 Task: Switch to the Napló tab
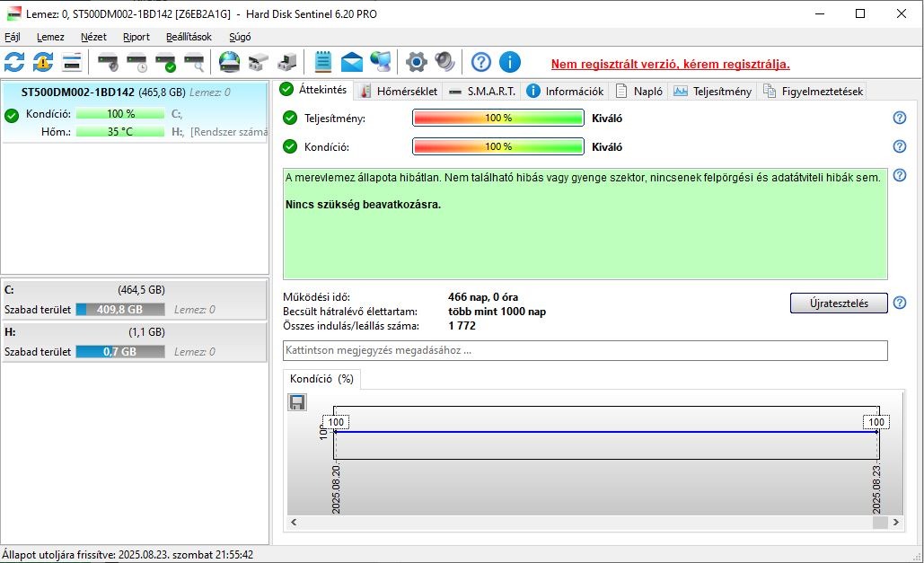pyautogui.click(x=638, y=92)
